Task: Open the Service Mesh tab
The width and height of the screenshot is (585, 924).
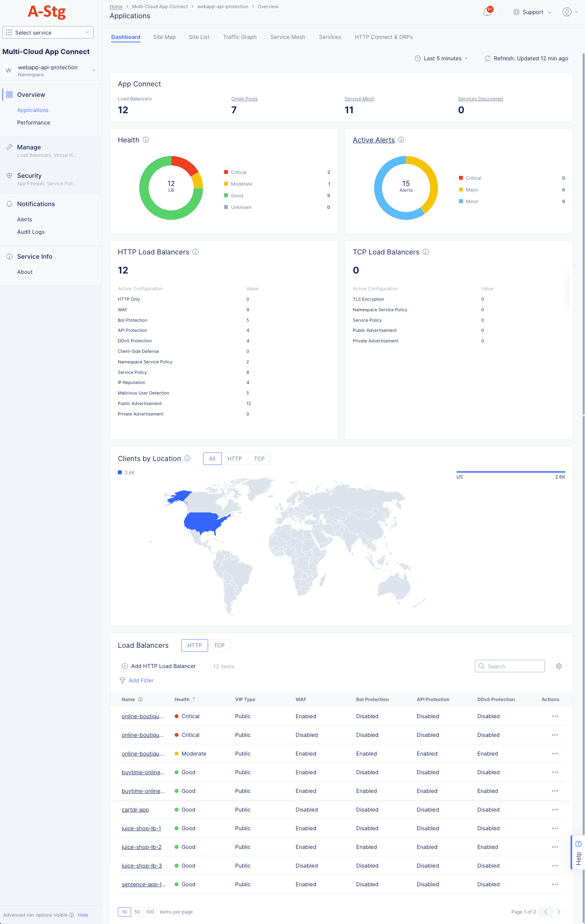Action: (x=287, y=37)
